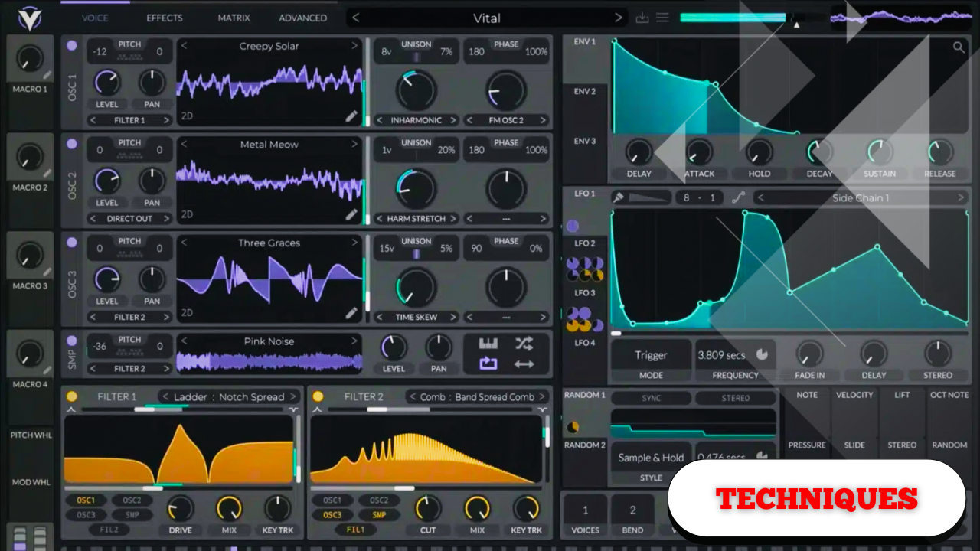Open the OSC 1 wavetable editor pencil

(351, 116)
